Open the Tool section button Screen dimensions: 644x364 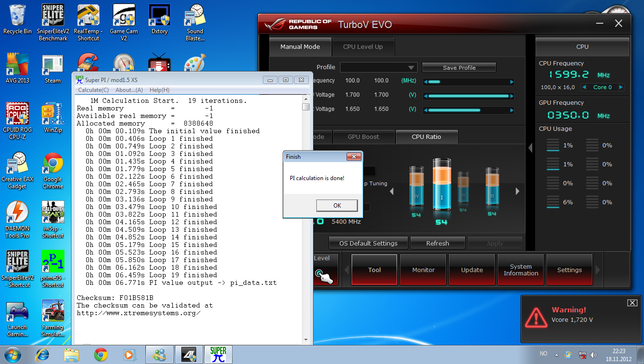tap(374, 270)
